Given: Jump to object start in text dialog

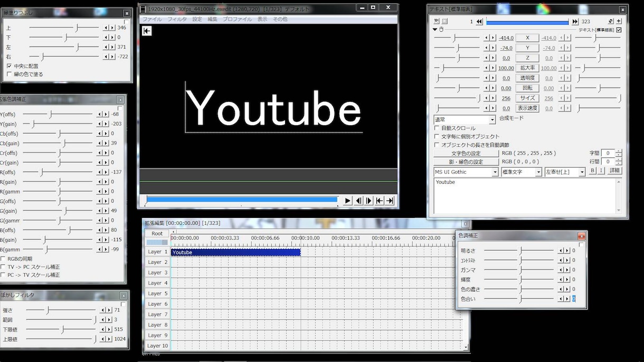Looking at the screenshot, I should point(479,22).
